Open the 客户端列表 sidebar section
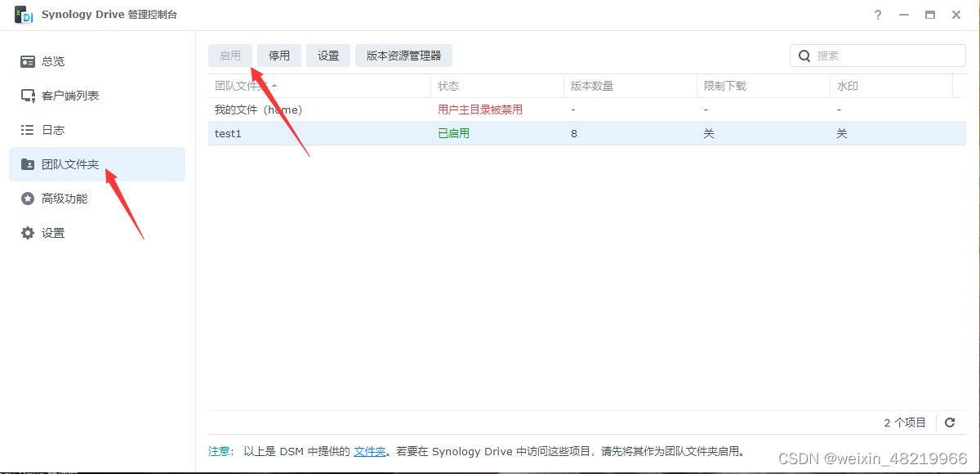This screenshot has height=474, width=980. [x=97, y=96]
